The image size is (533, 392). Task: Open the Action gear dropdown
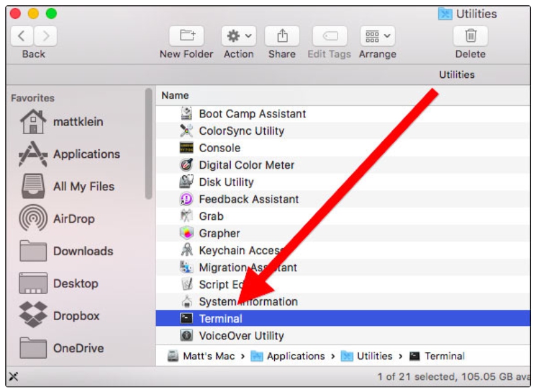click(x=238, y=36)
